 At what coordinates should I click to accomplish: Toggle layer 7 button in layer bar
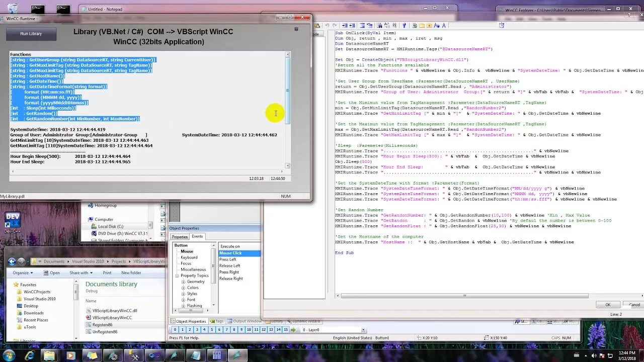(226, 330)
